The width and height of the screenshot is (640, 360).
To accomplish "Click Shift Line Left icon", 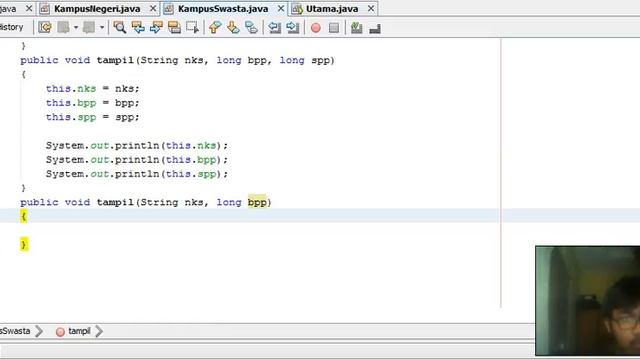I will [275, 27].
